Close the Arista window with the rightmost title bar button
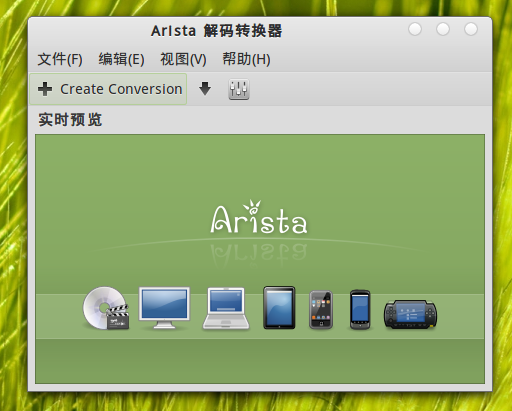Screen dimensions: 512x411 [471, 29]
